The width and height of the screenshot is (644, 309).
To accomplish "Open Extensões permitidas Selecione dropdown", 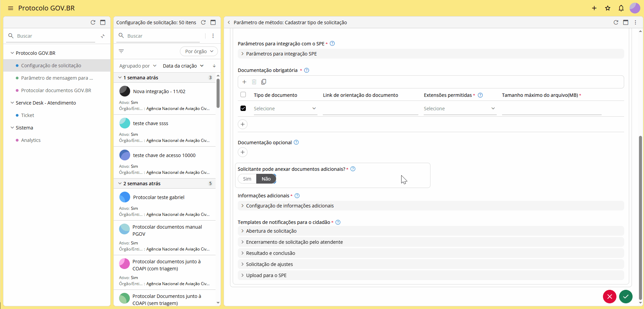I will pos(460,109).
